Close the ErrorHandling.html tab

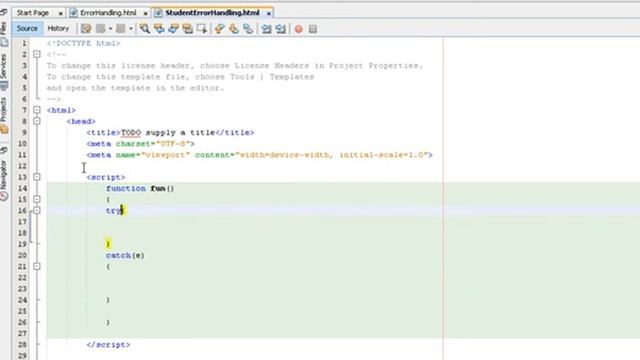[x=145, y=13]
